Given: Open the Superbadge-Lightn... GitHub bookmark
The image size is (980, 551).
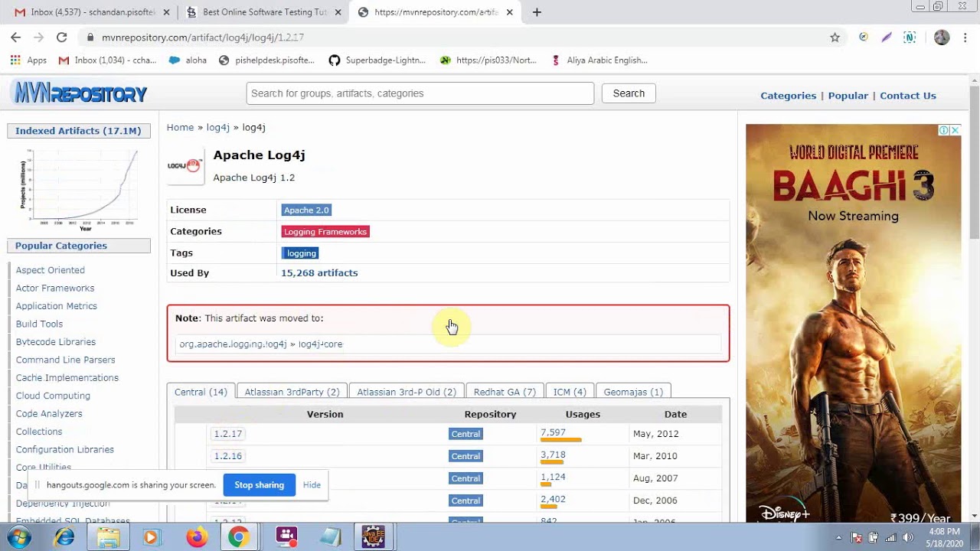Looking at the screenshot, I should pos(377,60).
